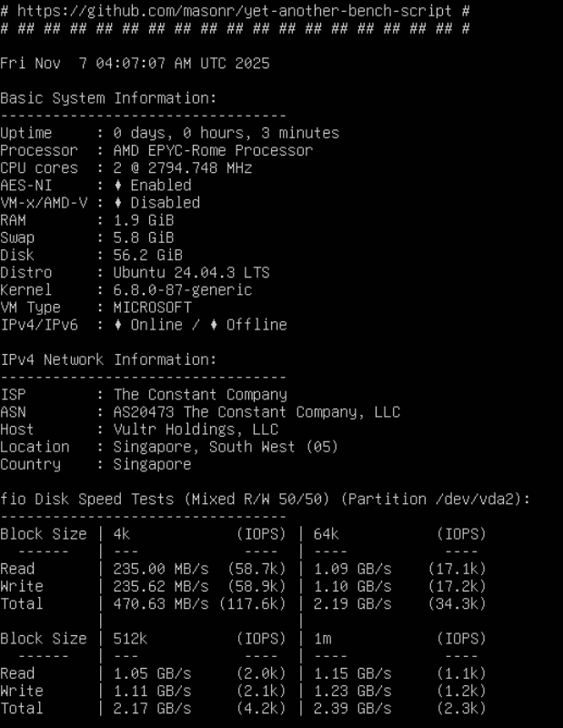Click the AMD EPYC-Rome Processor text
Viewport: 563px width, 728px height.
213,151
